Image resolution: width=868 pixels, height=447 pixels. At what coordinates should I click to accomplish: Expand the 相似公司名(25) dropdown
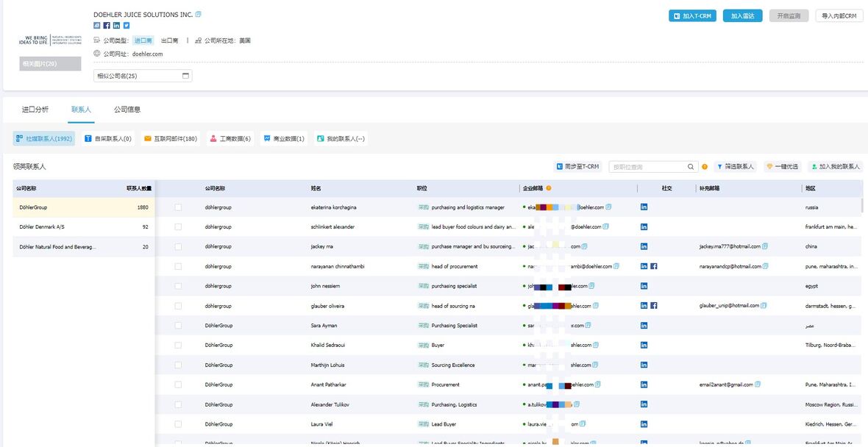[143, 76]
